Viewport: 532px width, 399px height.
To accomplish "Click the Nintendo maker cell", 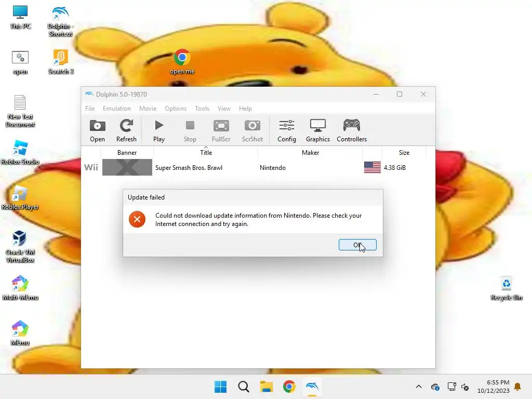I will [x=273, y=168].
